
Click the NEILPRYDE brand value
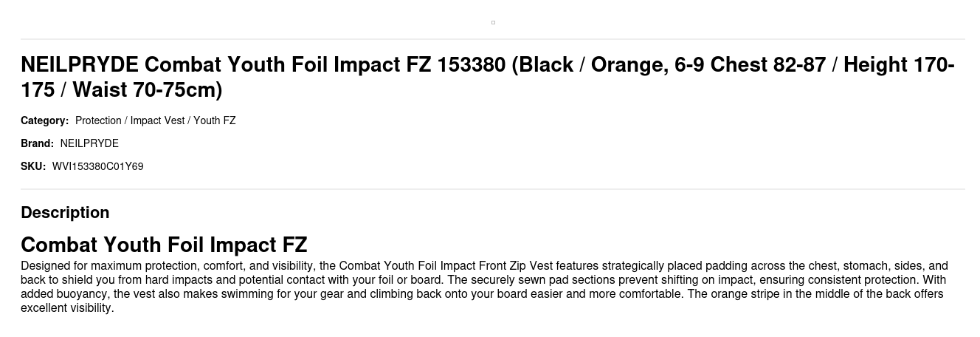(89, 143)
